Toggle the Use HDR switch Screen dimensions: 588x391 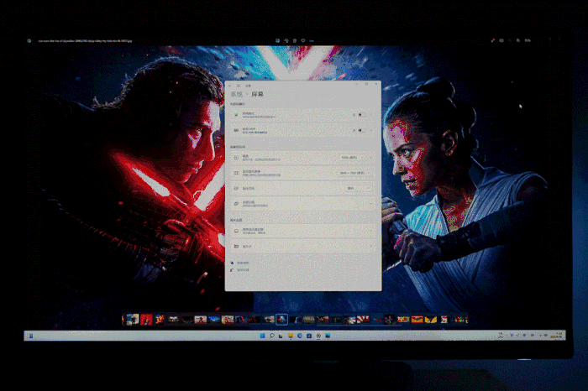[361, 130]
